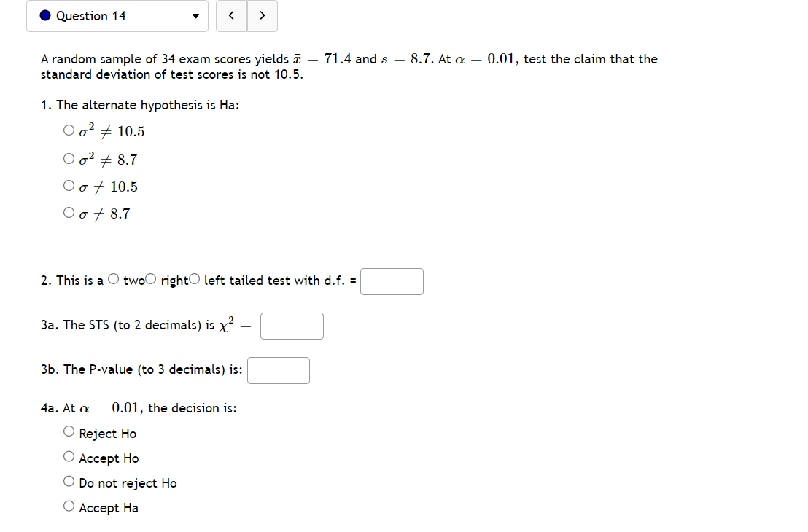Click the STS chi-square answer box

click(x=292, y=326)
